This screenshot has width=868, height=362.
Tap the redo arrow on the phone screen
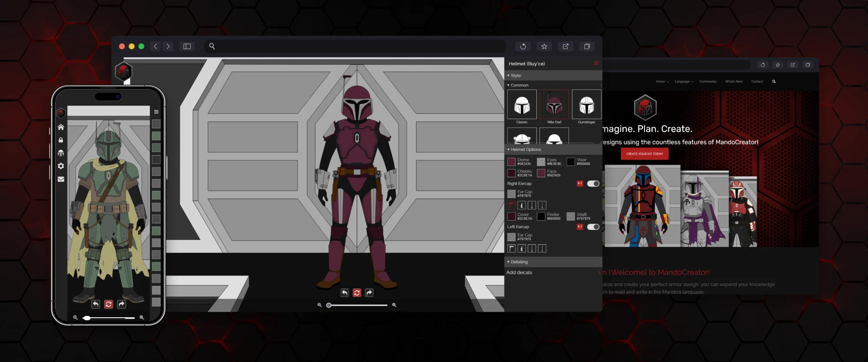coord(122,304)
